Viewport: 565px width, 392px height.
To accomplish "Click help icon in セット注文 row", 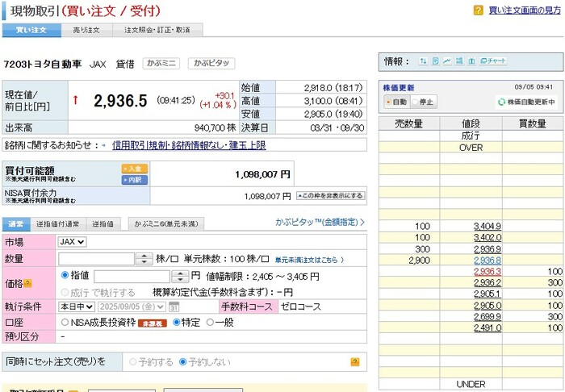I will [x=355, y=362].
